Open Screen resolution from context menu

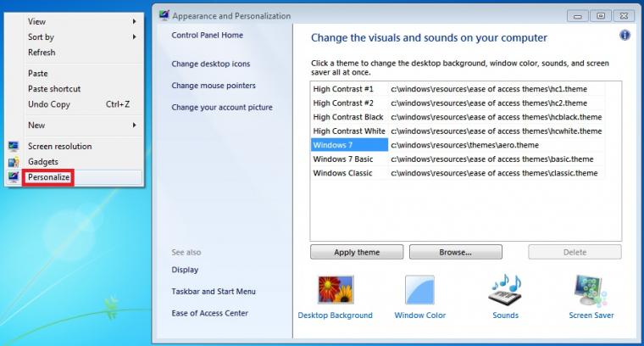pos(59,147)
